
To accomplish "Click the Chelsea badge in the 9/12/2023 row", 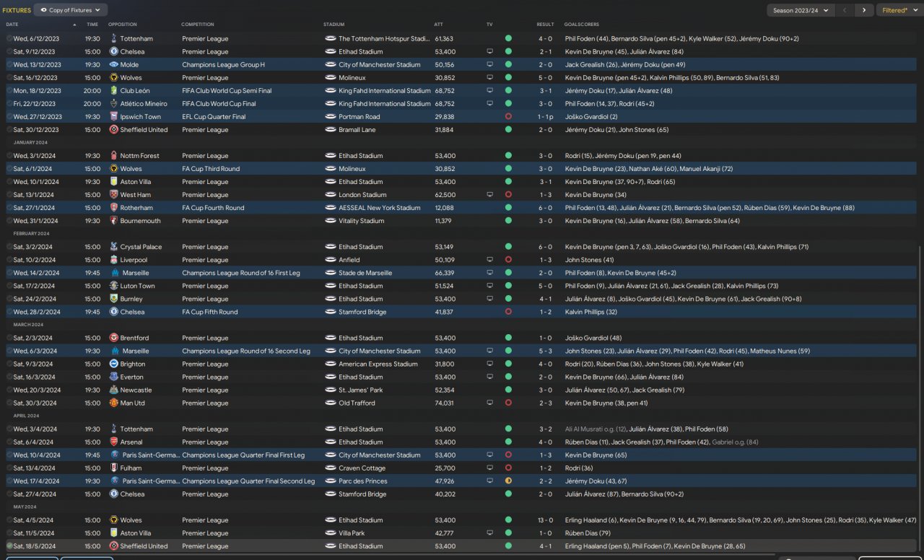I will pyautogui.click(x=113, y=52).
